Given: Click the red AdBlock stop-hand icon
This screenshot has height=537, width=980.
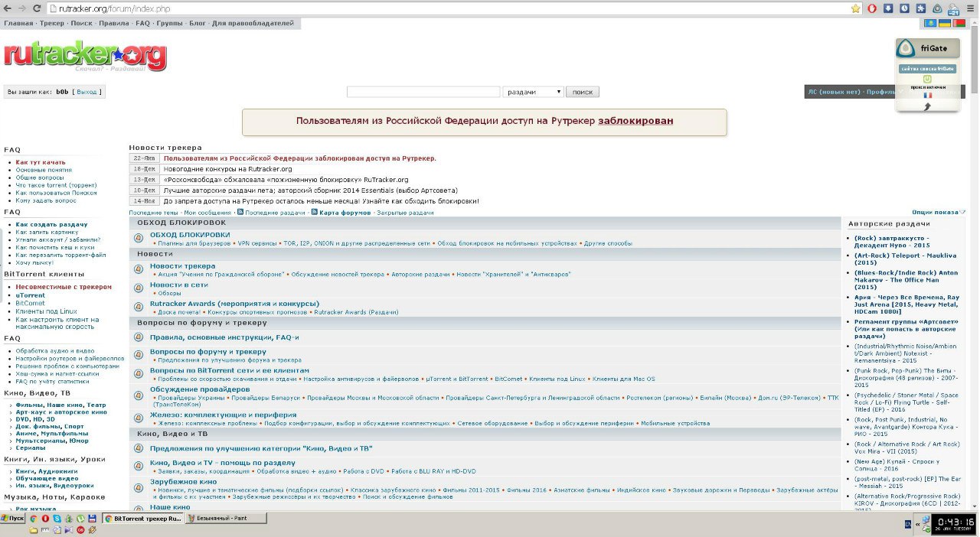Looking at the screenshot, I should (x=873, y=8).
